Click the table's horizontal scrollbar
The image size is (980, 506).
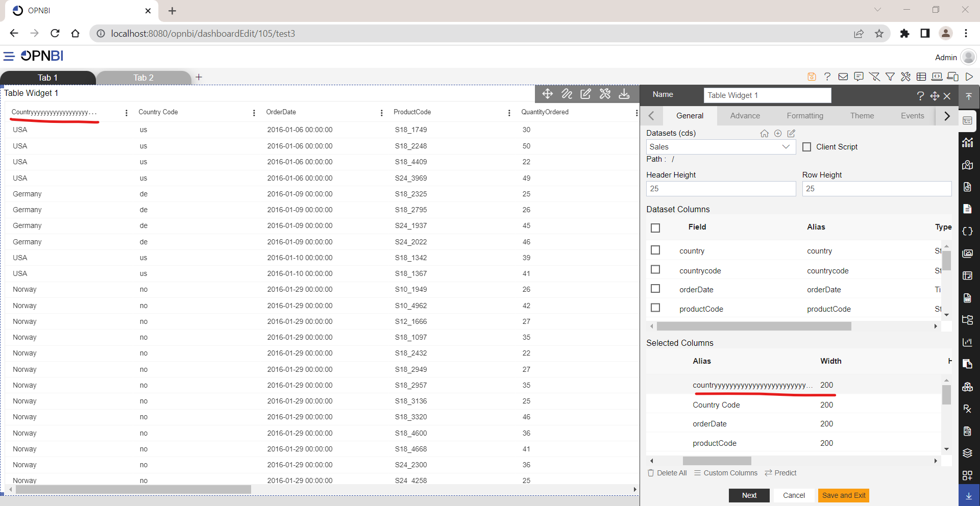tap(134, 490)
